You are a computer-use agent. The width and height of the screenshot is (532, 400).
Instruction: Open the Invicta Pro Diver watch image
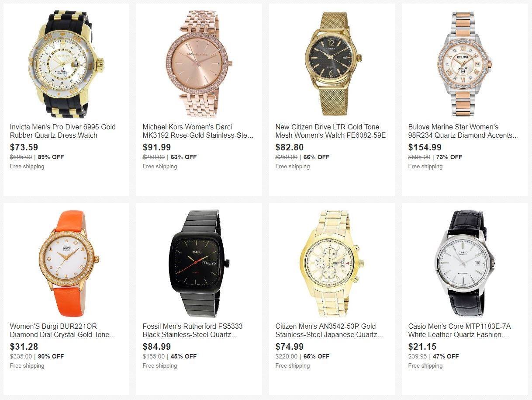pyautogui.click(x=66, y=63)
